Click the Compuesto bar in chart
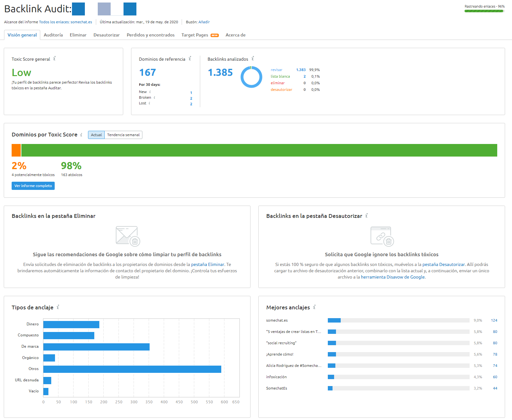The image size is (512, 420). [x=69, y=335]
